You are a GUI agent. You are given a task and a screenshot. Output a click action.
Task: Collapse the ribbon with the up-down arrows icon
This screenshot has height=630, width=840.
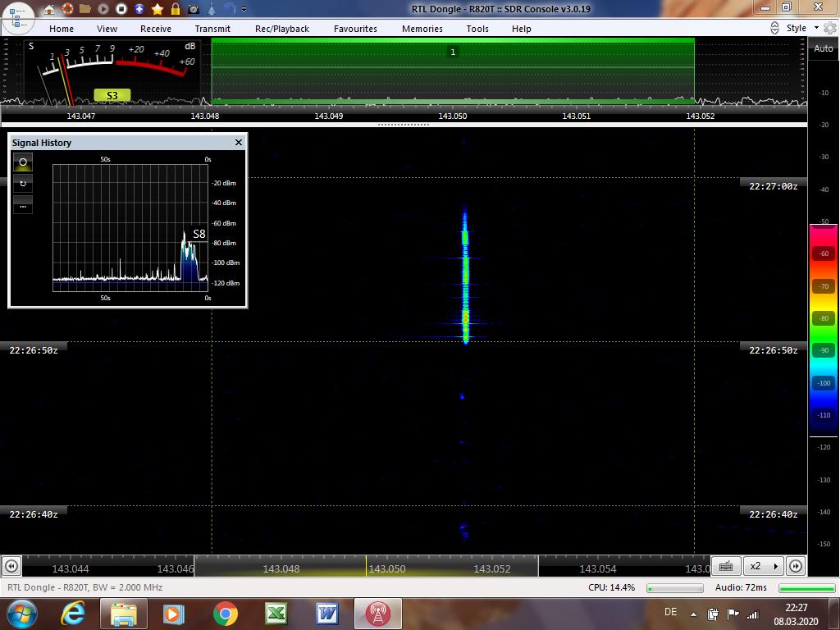point(774,28)
